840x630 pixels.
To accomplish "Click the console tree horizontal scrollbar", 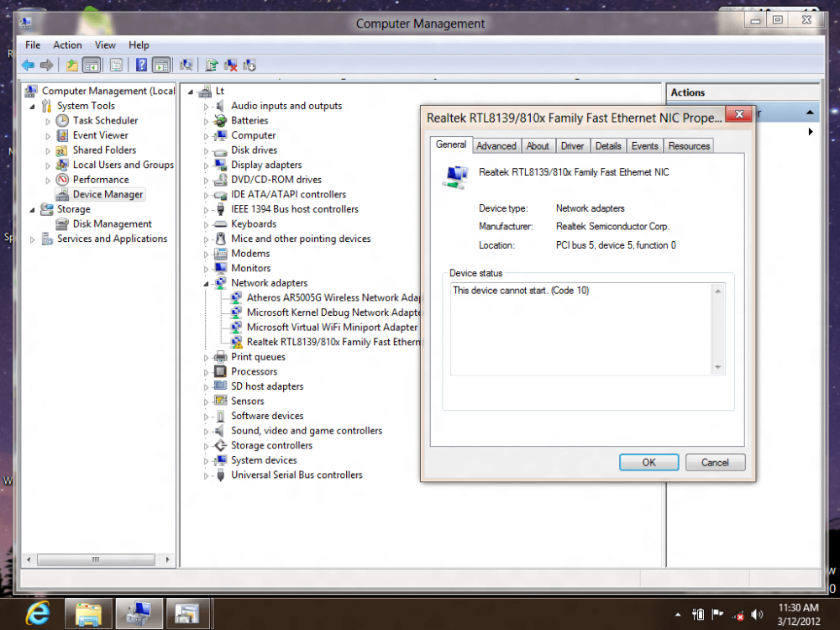I will point(97,559).
